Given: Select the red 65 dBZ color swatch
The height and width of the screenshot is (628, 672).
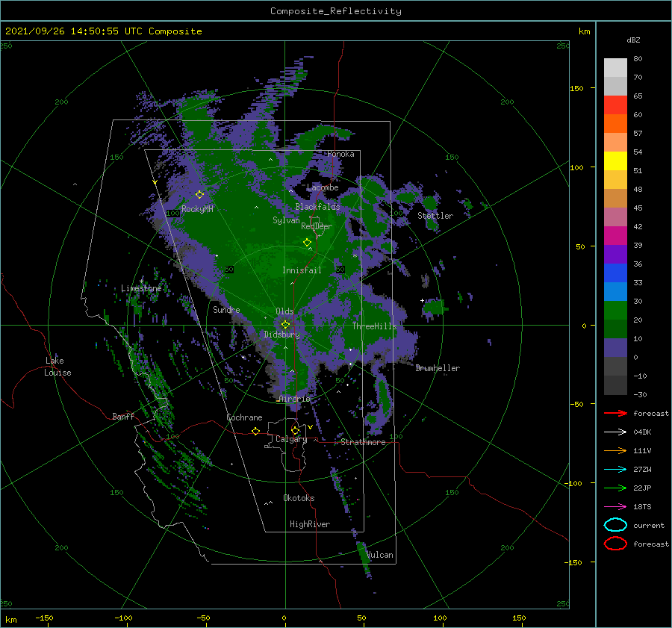Looking at the screenshot, I should [x=615, y=105].
